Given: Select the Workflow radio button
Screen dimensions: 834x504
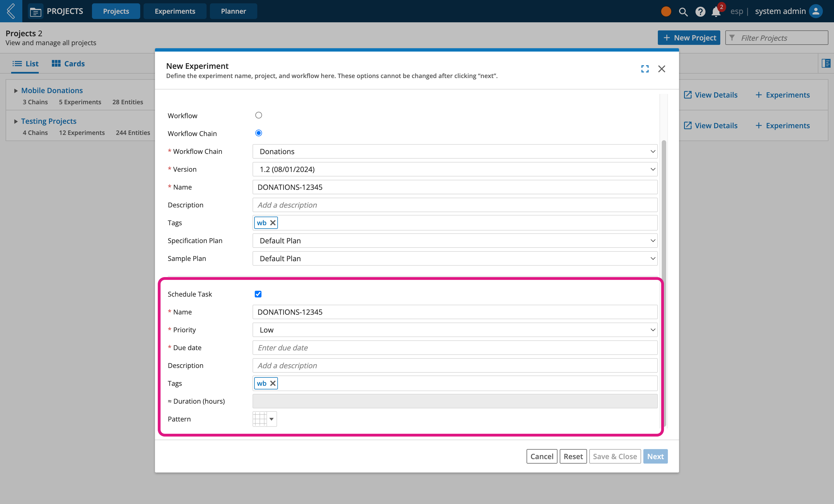Looking at the screenshot, I should [x=259, y=115].
